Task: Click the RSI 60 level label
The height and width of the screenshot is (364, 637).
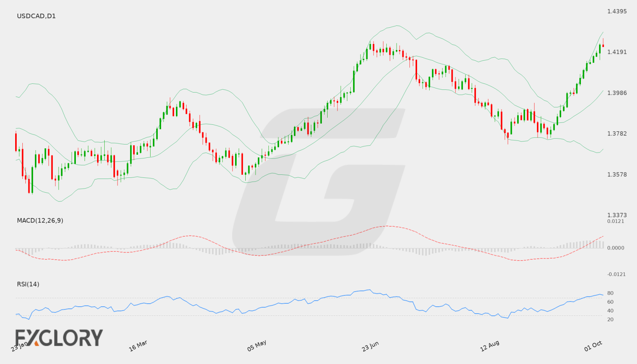Action: 610,302
